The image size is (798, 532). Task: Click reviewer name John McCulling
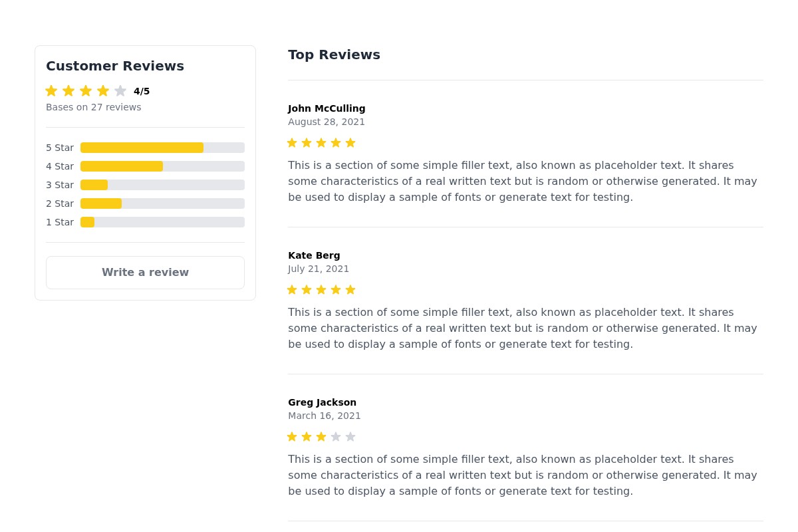(x=327, y=108)
